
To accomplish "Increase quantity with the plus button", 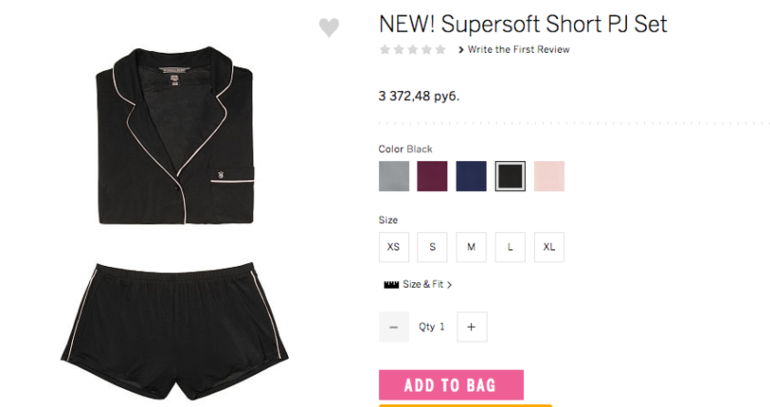I will click(x=472, y=327).
